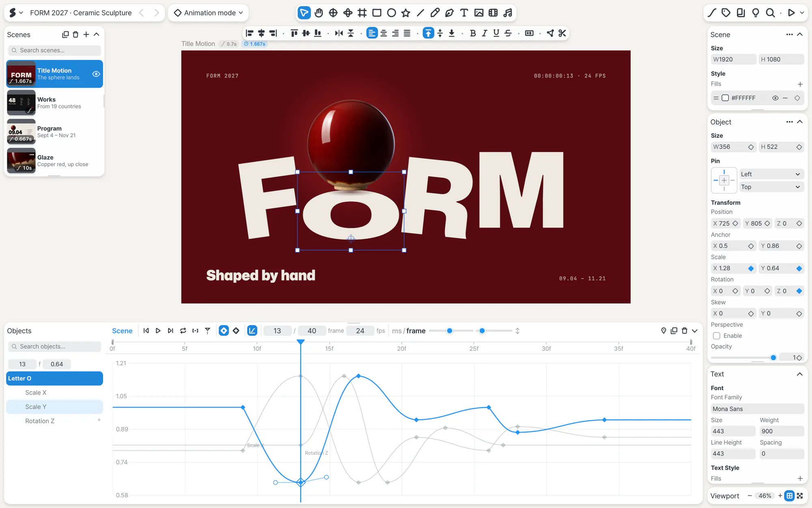Delete scene trash icon in Scenes panel
This screenshot has width=812, height=508.
76,35
